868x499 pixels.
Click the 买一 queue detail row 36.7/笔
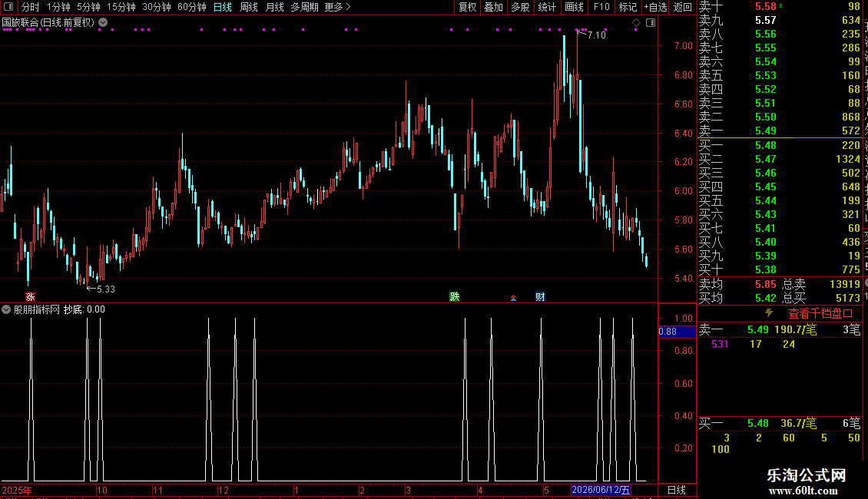point(780,423)
